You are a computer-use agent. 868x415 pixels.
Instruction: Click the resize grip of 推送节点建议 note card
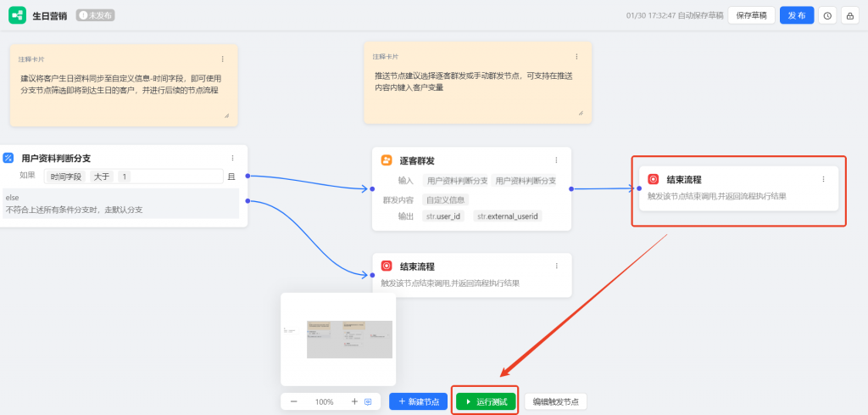click(x=580, y=113)
